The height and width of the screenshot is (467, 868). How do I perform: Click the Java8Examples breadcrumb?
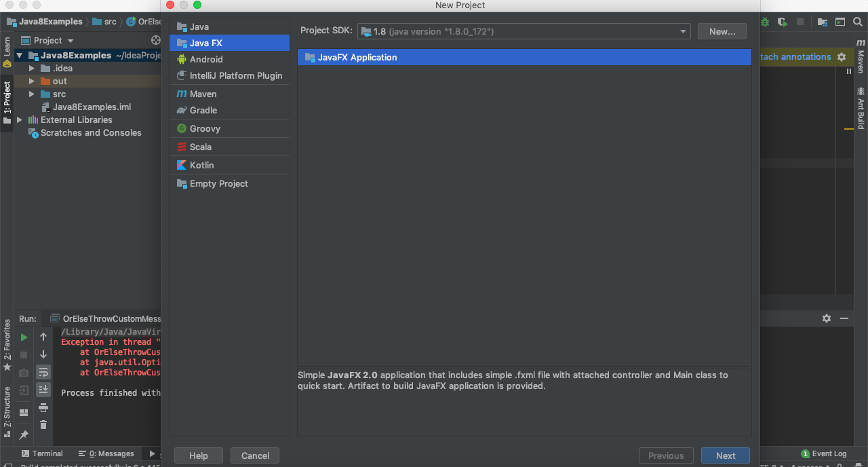tap(45, 22)
